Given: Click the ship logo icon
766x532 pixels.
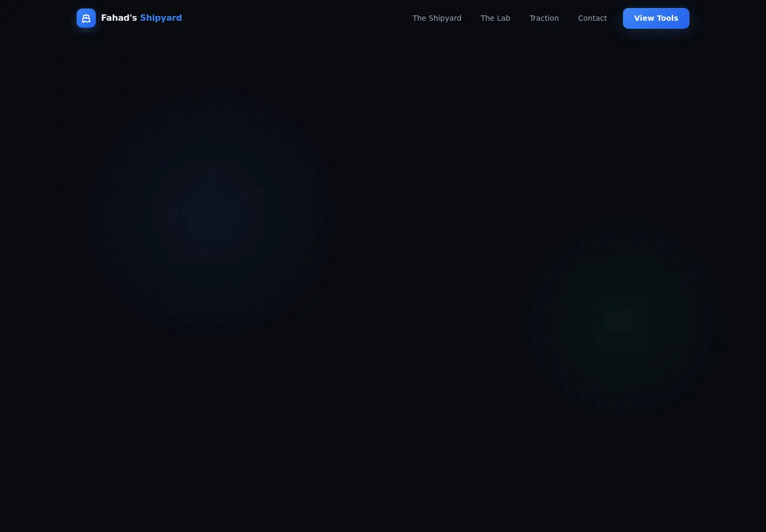Looking at the screenshot, I should [86, 18].
